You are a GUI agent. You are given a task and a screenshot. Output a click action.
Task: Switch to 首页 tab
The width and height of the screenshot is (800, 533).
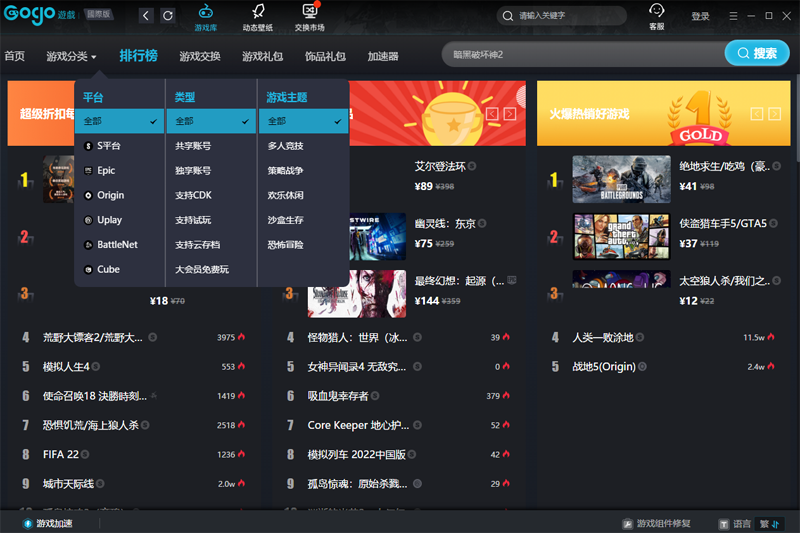(x=15, y=56)
